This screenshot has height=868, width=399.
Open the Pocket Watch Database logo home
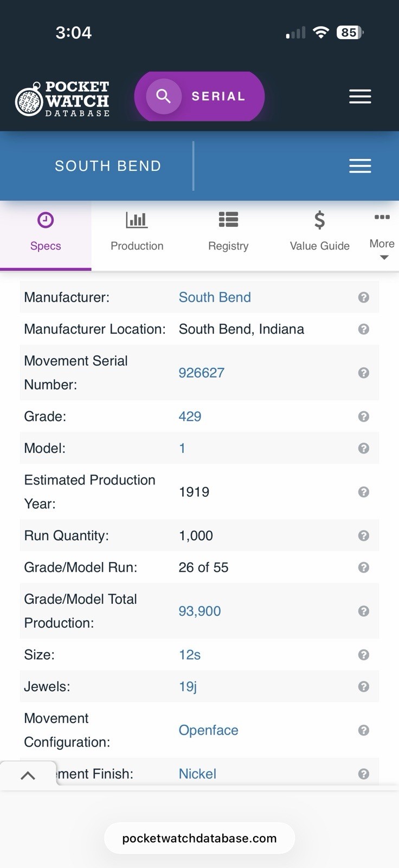[x=62, y=98]
